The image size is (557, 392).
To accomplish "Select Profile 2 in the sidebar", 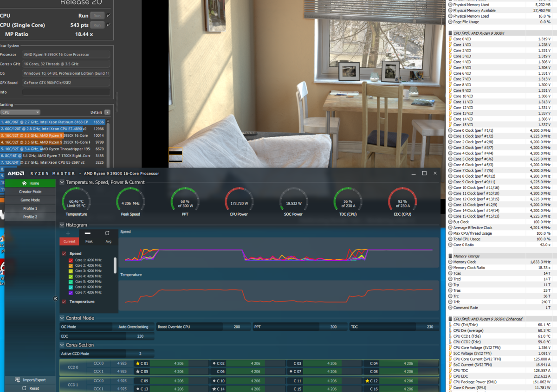I will 30,217.
